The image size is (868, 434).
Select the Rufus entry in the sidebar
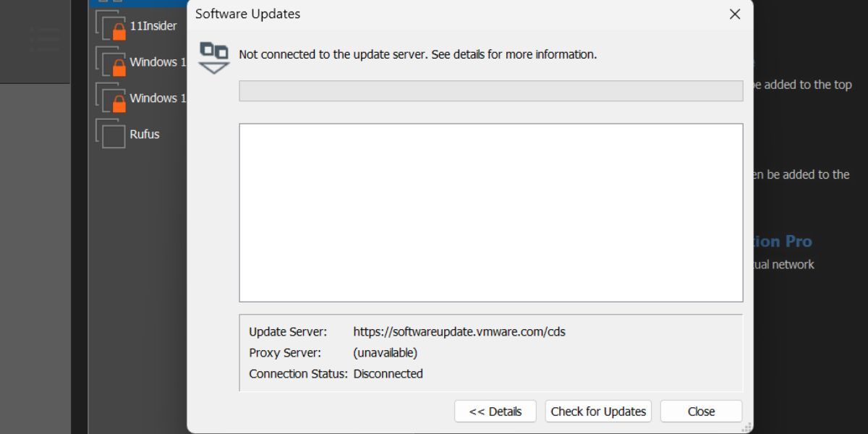tap(144, 134)
